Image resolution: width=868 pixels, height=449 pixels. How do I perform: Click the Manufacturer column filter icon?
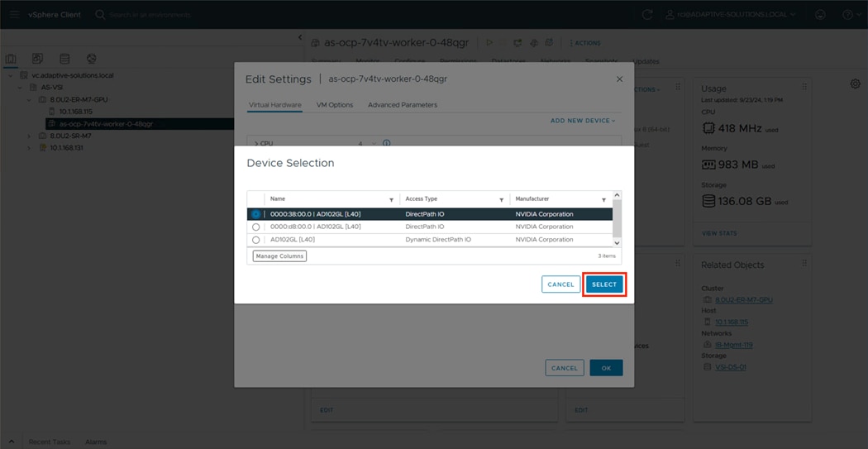tap(603, 200)
